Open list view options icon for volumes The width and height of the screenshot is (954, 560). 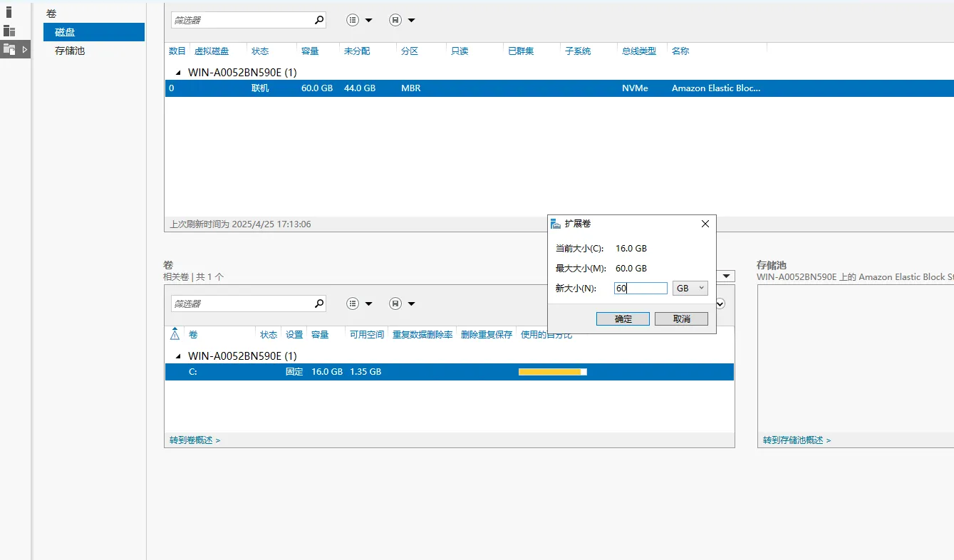click(359, 304)
